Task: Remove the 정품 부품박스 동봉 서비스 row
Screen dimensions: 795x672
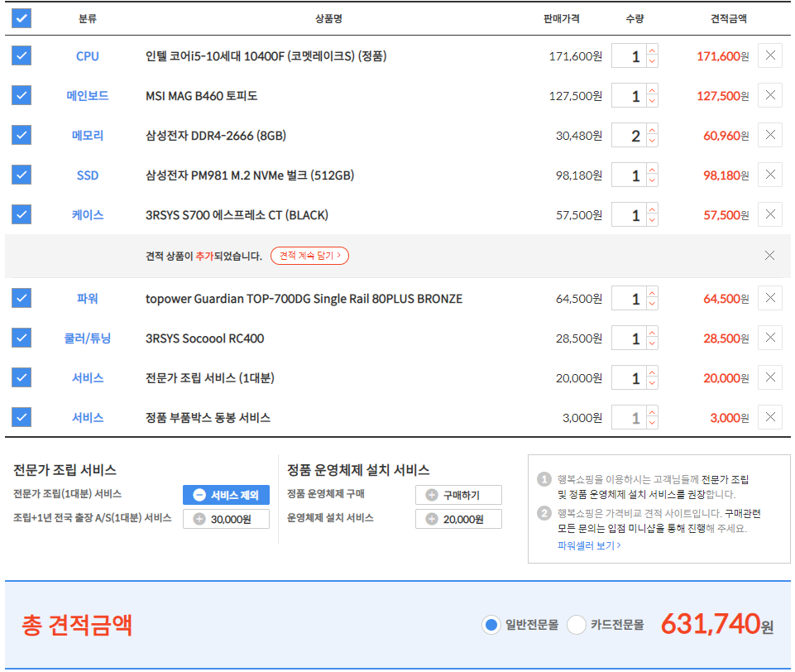Action: tap(769, 418)
